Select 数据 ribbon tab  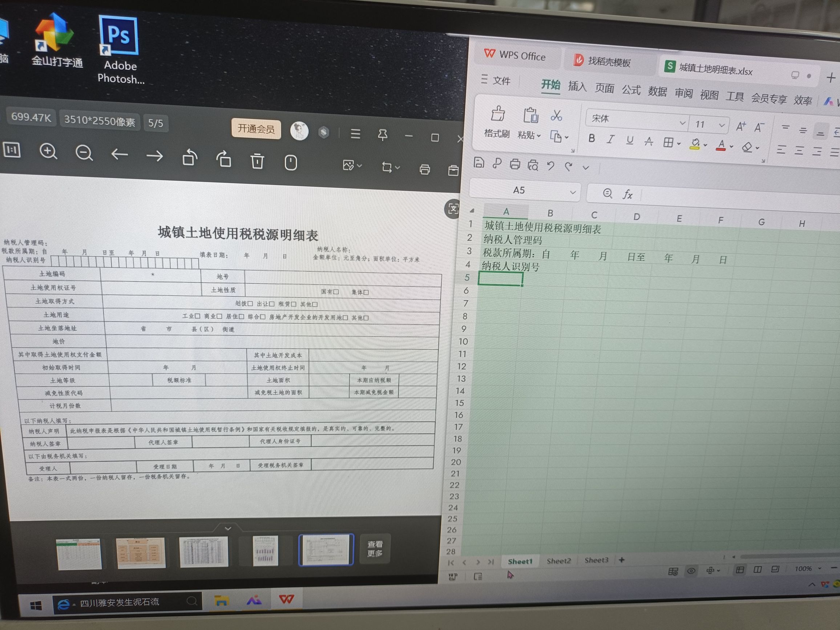657,91
